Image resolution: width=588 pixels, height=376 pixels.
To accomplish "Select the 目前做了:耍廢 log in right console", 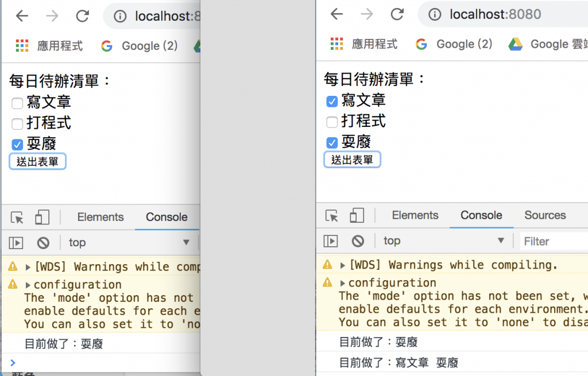I will (378, 342).
